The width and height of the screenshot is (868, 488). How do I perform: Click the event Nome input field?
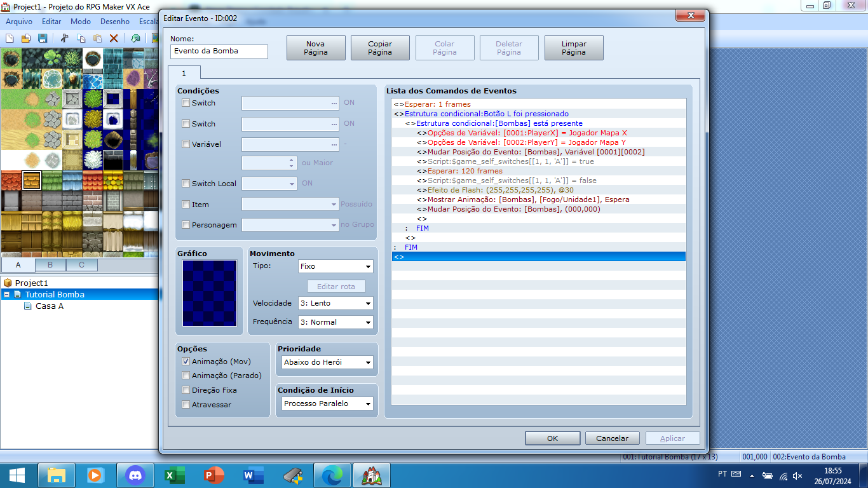pos(219,51)
